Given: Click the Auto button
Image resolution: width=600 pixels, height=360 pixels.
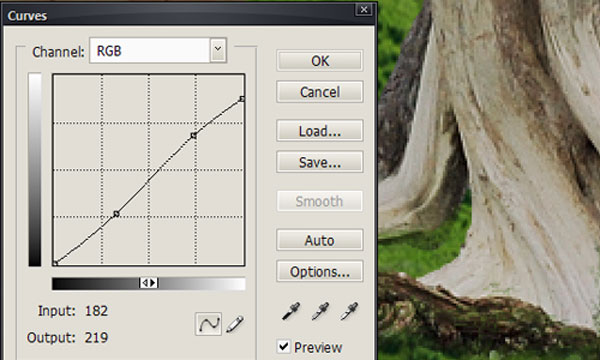Looking at the screenshot, I should [320, 240].
